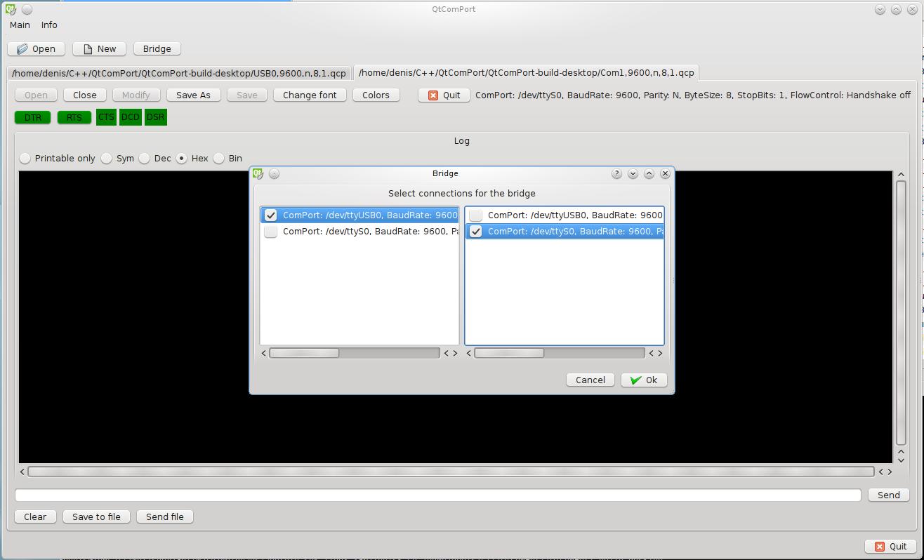
Task: Check ttyS0 in the left bridge list
Action: pos(271,232)
